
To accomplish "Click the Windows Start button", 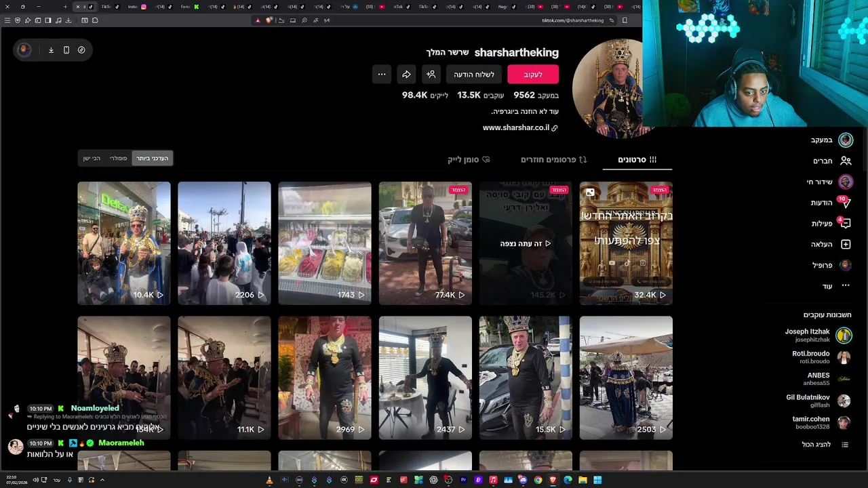I will (x=597, y=480).
